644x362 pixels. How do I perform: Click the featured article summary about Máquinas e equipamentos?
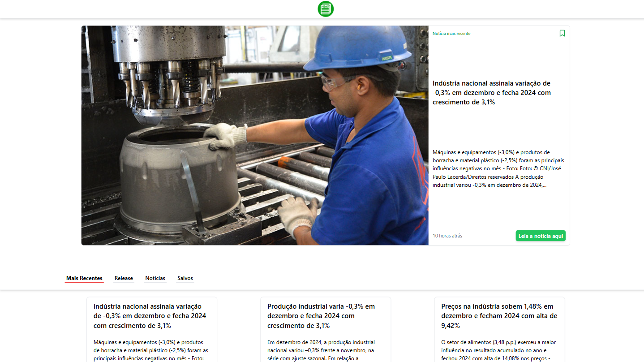[498, 168]
